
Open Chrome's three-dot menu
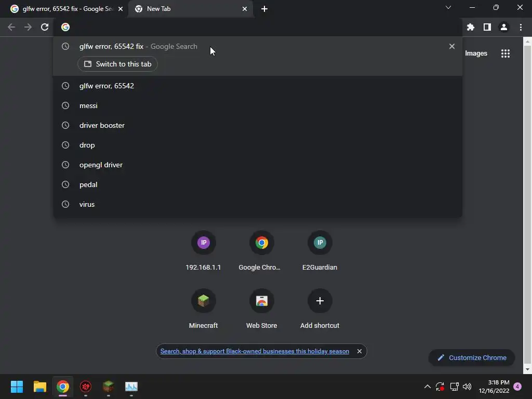tap(521, 27)
